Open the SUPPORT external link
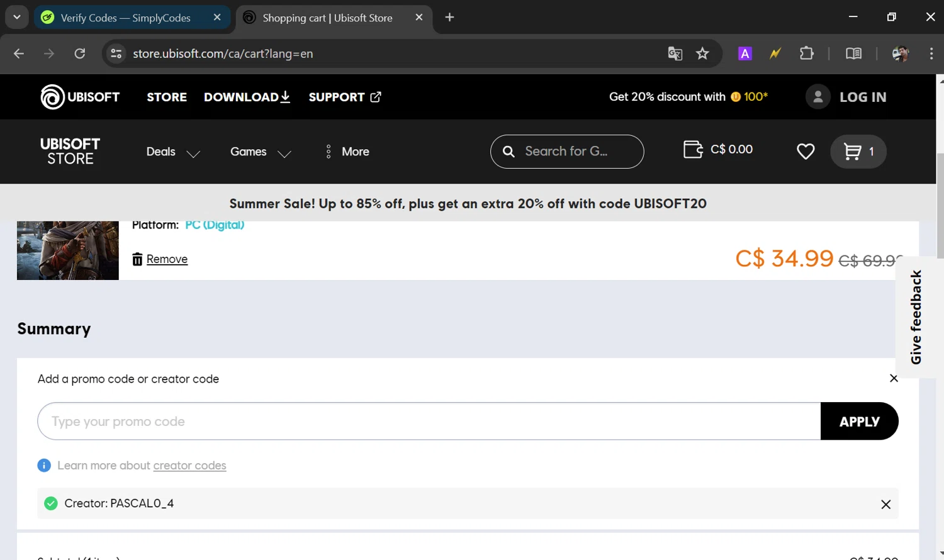This screenshot has height=560, width=944. click(345, 97)
